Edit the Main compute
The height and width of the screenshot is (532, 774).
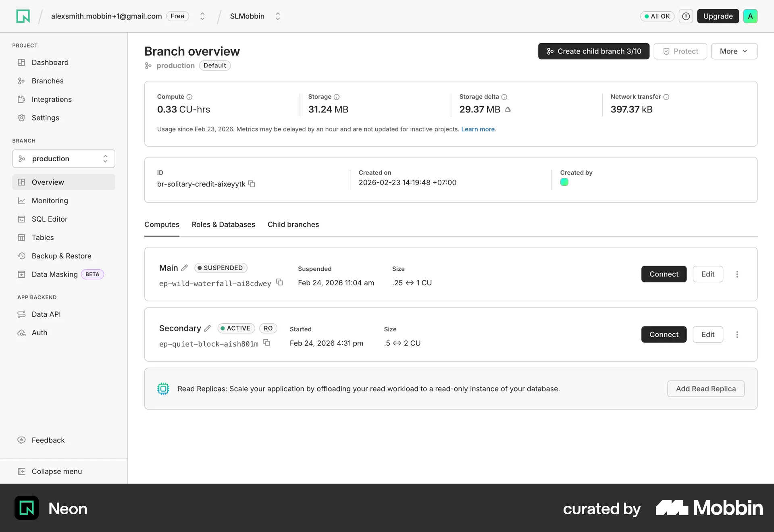click(707, 274)
